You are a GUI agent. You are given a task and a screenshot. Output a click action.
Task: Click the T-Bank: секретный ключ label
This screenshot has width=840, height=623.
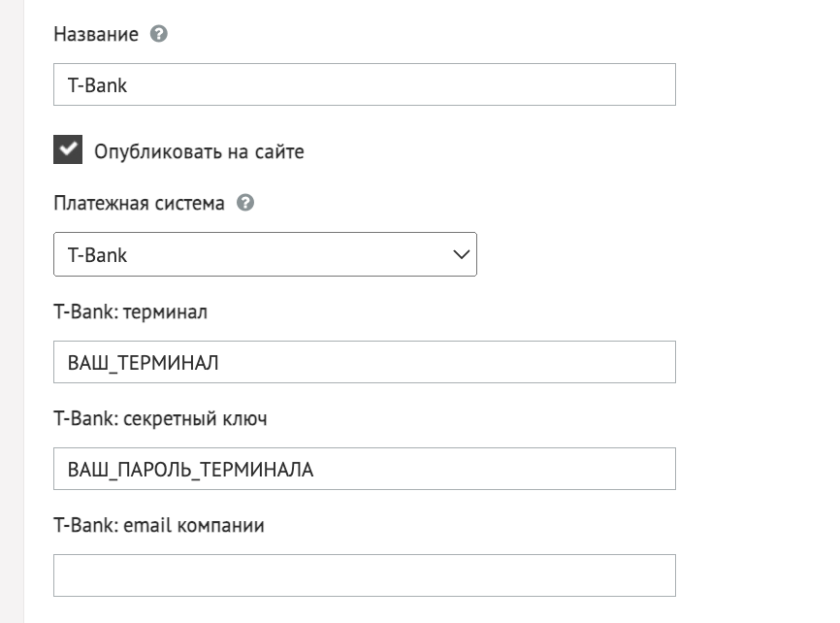click(160, 418)
